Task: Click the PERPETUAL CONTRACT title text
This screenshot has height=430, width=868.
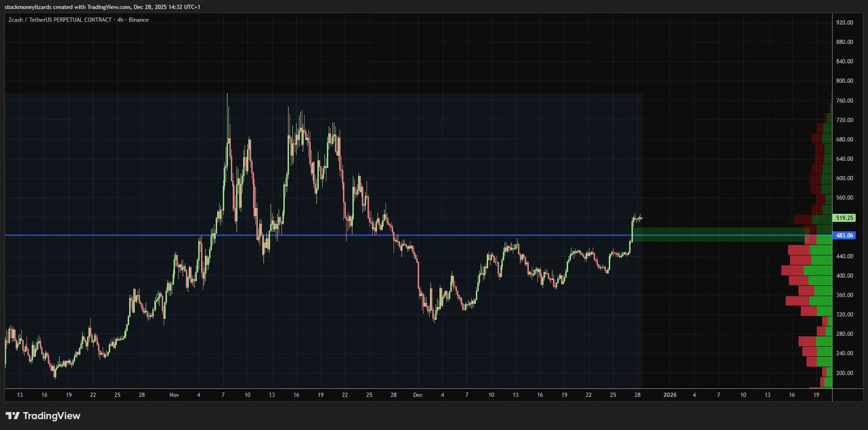Action: (84, 20)
